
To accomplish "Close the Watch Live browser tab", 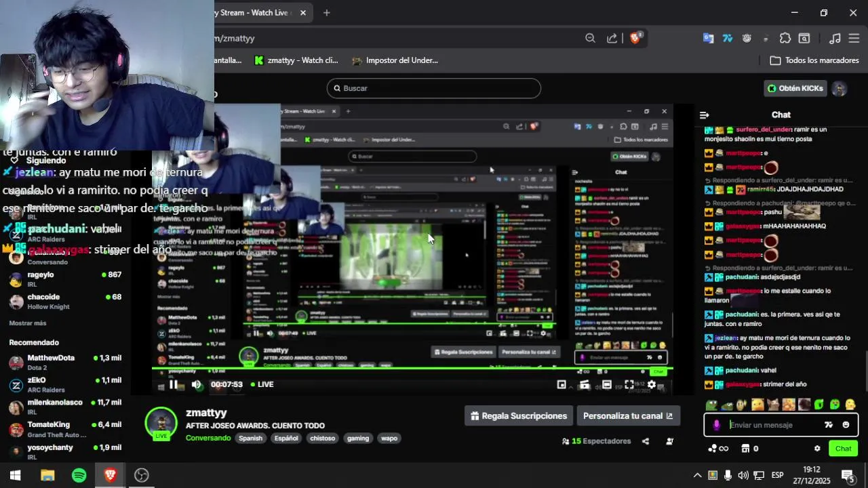I will tap(302, 13).
